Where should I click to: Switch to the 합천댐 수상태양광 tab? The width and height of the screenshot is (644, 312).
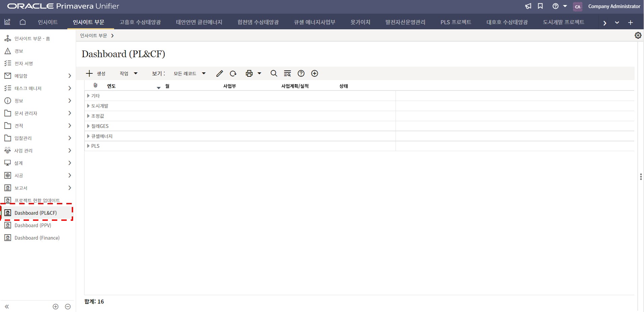(258, 22)
